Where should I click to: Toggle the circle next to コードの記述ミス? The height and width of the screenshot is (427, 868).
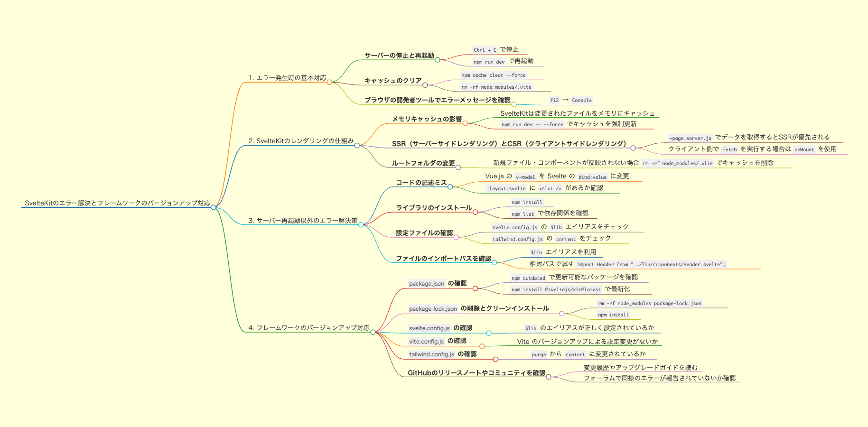click(x=450, y=187)
